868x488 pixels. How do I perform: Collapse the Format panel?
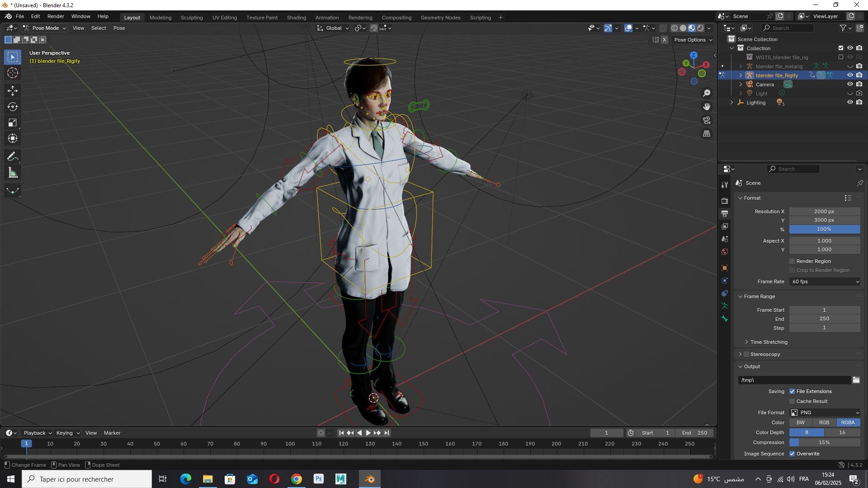[752, 198]
